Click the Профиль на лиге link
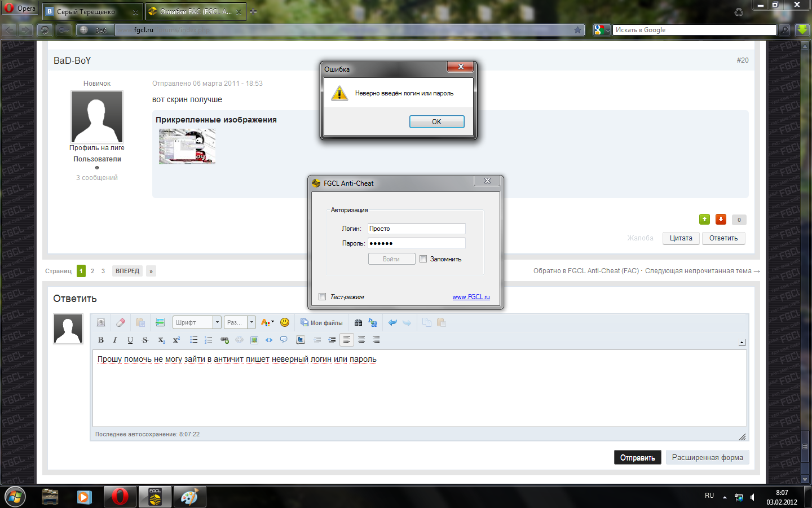 (97, 148)
